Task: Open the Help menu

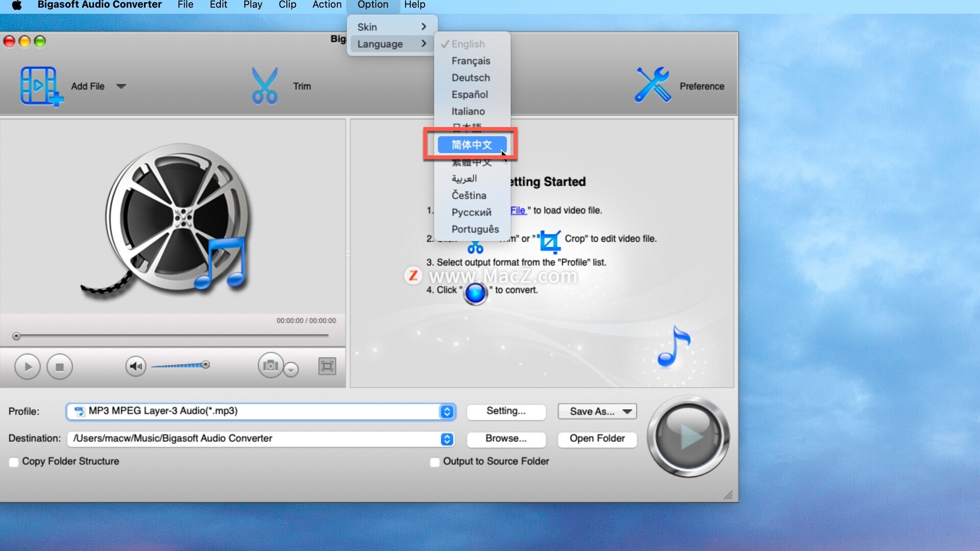Action: (x=414, y=5)
